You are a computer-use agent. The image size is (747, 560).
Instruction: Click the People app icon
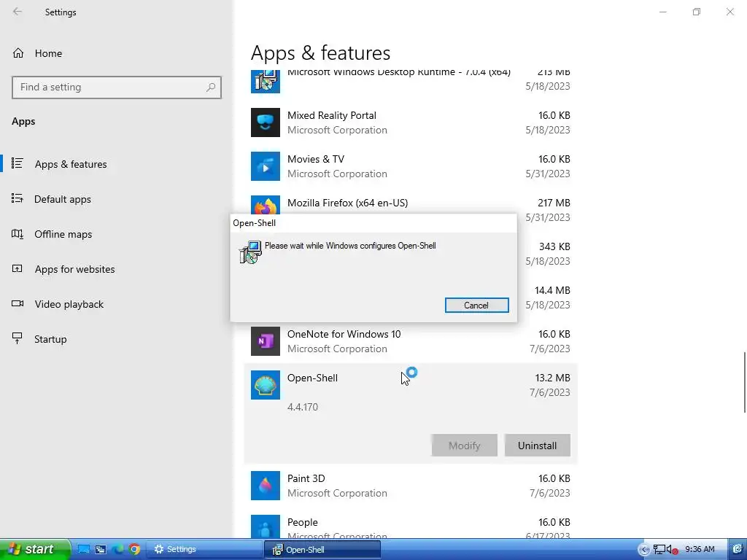[266, 526]
